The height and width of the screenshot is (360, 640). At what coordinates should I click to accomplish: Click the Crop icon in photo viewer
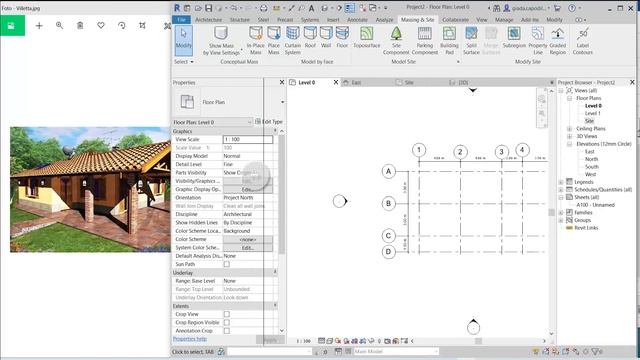coord(142,26)
